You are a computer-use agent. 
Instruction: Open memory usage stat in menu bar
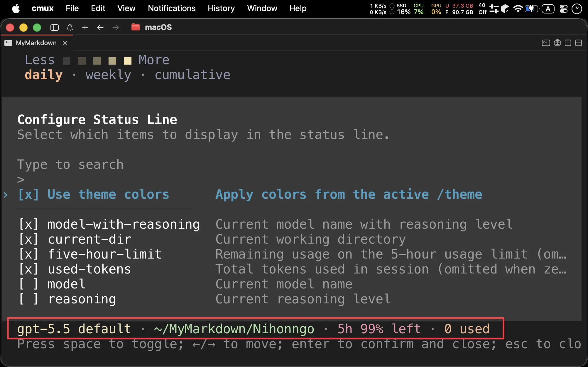(x=459, y=9)
